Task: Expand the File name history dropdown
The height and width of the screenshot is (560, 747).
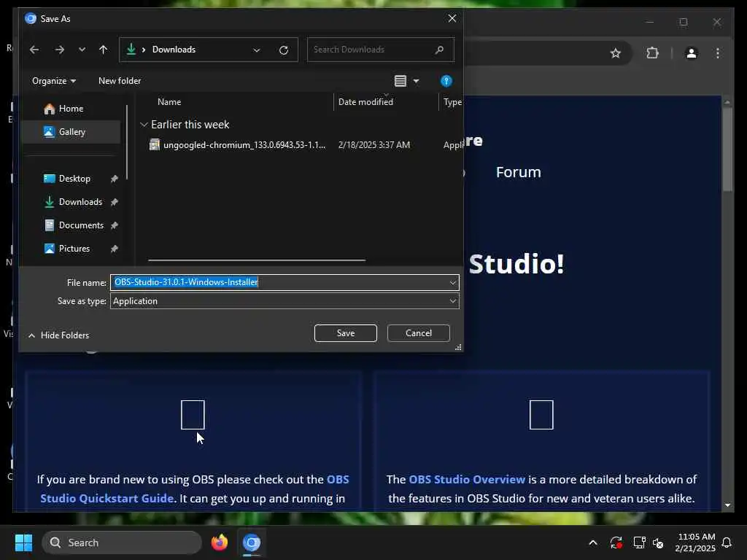Action: coord(452,282)
